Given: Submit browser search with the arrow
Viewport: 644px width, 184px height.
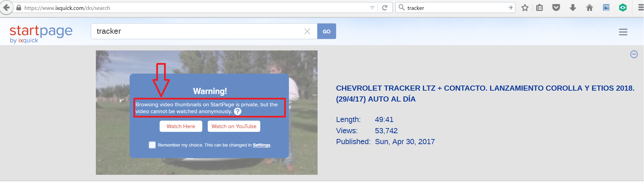Looking at the screenshot, I should [x=510, y=7].
